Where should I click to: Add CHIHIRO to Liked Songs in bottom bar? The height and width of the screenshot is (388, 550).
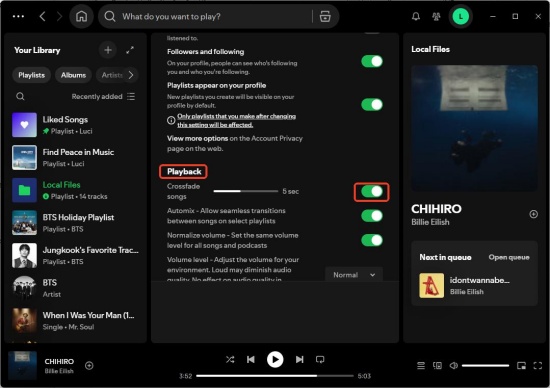[89, 366]
